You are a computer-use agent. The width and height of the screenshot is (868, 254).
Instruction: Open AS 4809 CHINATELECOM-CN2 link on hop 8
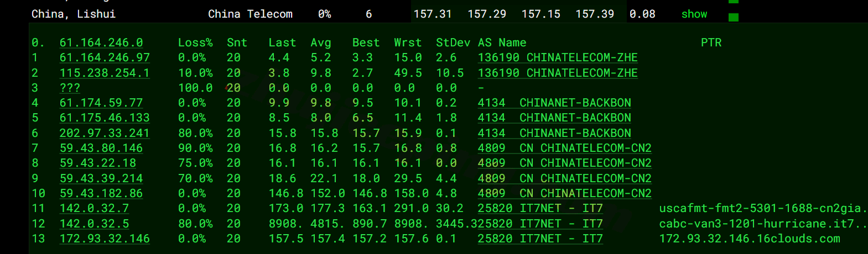[x=565, y=163]
